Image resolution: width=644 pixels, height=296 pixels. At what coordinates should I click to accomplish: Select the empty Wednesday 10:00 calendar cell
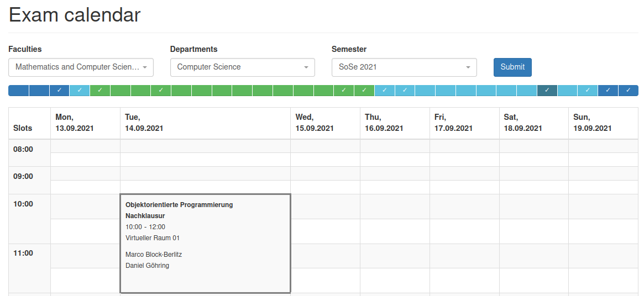[x=325, y=207]
